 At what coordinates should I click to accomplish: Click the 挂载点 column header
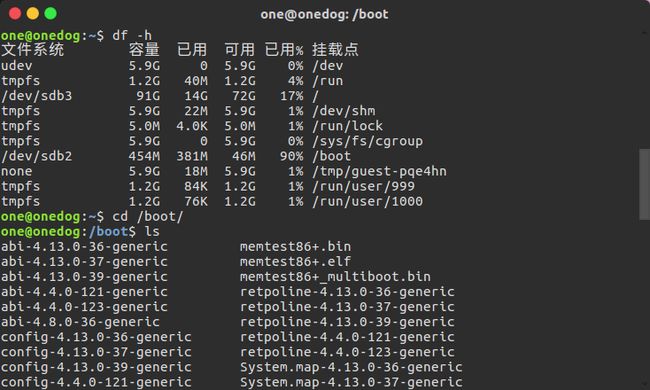335,50
